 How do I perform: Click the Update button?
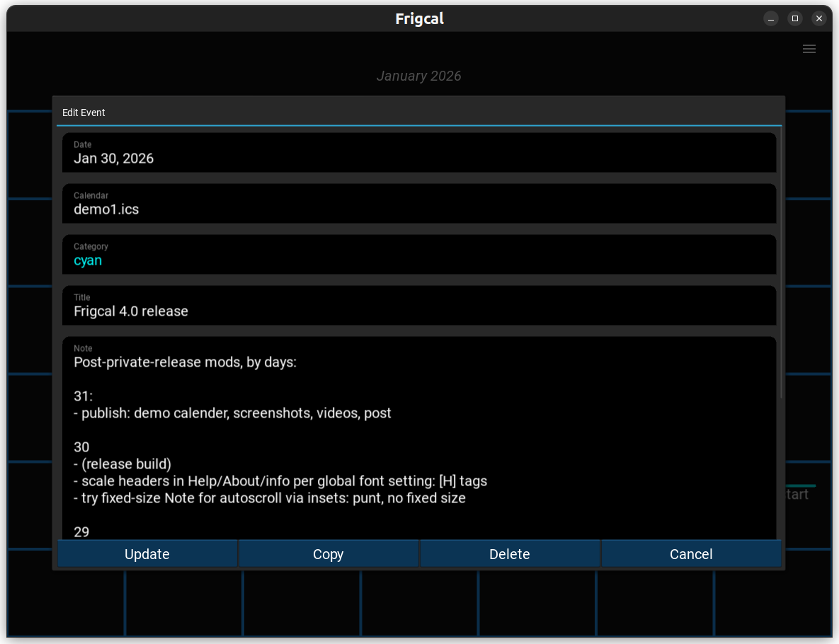click(147, 554)
